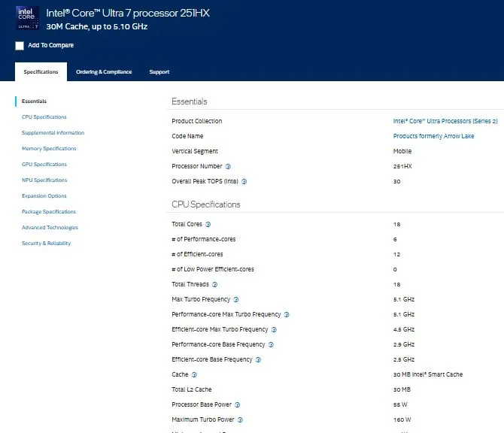Image resolution: width=504 pixels, height=433 pixels.
Task: Show help info for Processor Base Power
Action: (237, 404)
